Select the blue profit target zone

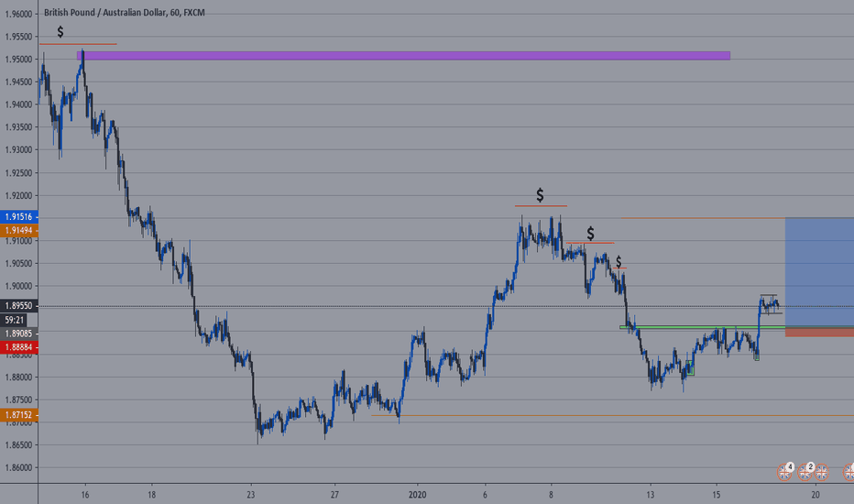819,271
